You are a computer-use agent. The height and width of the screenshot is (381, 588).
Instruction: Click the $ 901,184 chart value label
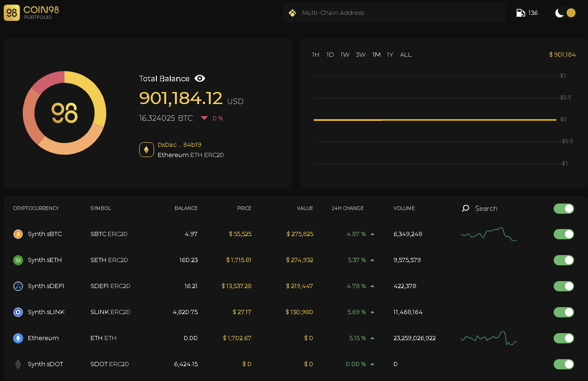tap(562, 55)
